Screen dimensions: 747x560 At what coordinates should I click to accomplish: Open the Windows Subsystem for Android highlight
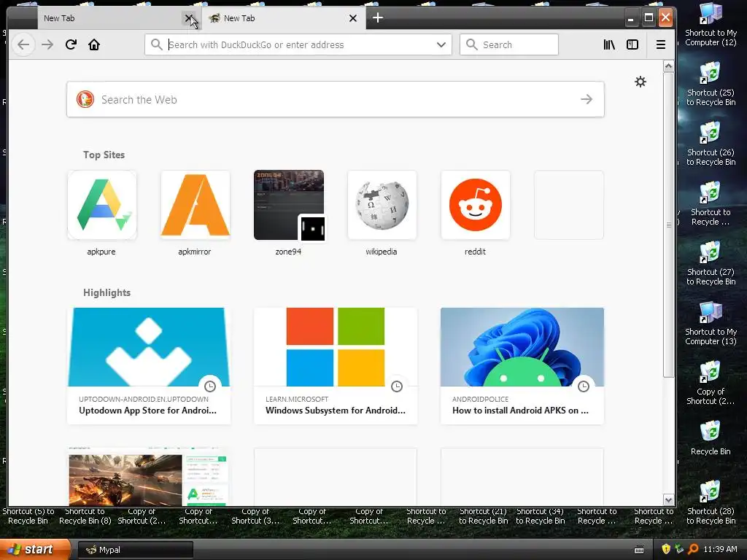[x=336, y=366]
